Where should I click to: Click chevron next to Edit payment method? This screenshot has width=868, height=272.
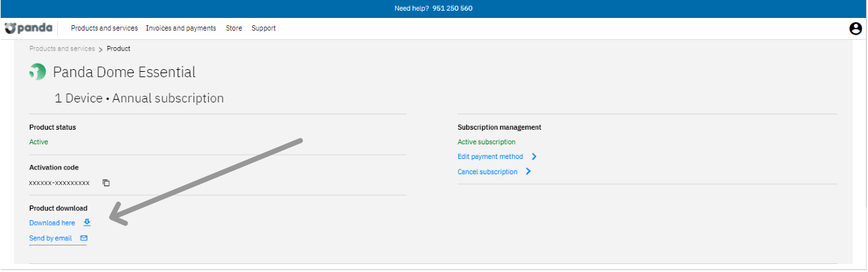coord(534,157)
